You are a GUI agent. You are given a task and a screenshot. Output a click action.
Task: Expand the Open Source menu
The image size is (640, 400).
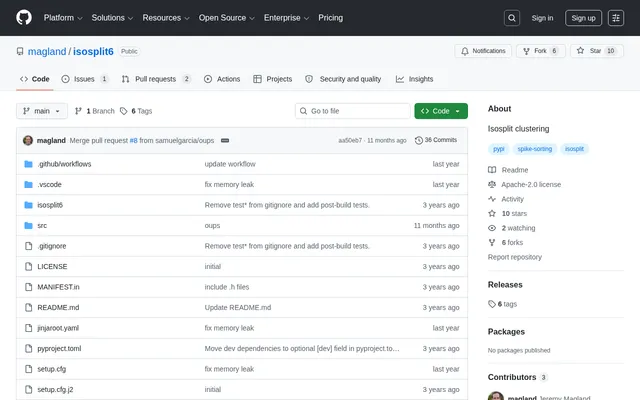tap(227, 18)
